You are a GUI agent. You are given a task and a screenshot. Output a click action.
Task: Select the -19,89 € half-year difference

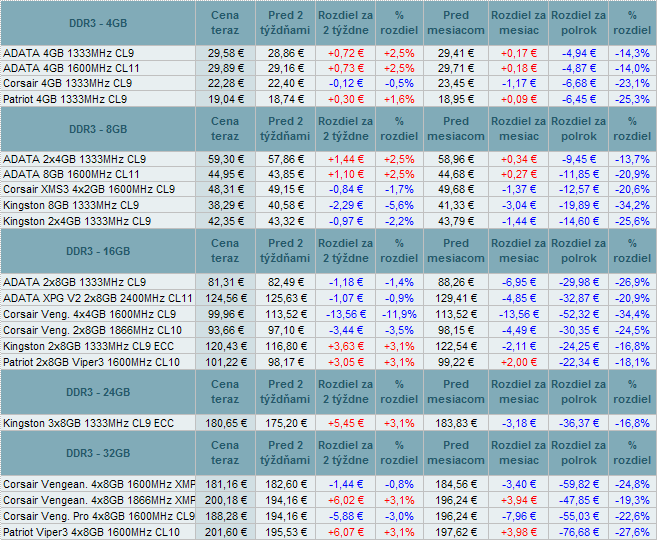coord(579,205)
